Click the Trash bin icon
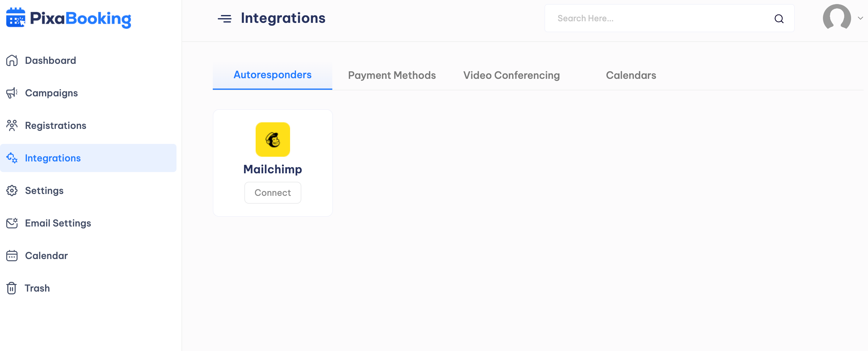868x351 pixels. pos(12,288)
